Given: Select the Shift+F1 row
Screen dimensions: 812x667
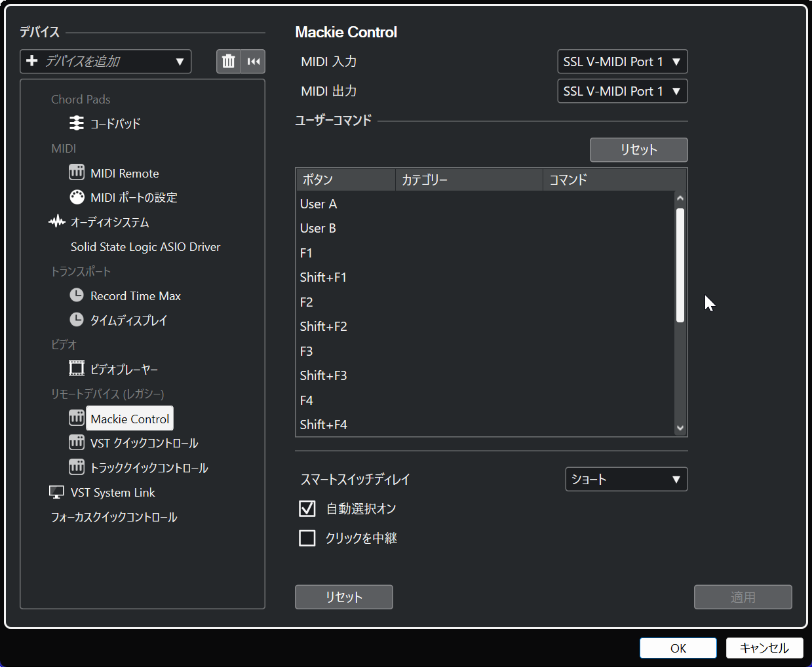Looking at the screenshot, I should pos(485,277).
